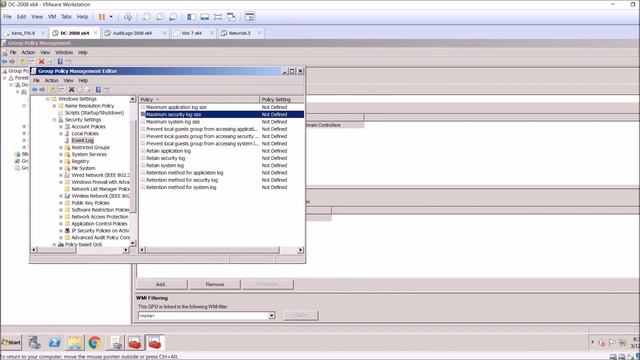Switch to the AuditLogs-2008 x64 VM tab
The width and height of the screenshot is (640, 360).
(132, 33)
